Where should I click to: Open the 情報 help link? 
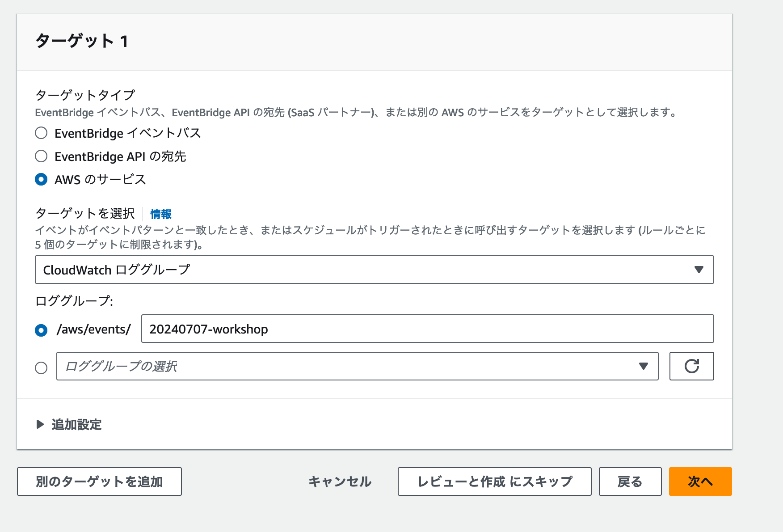(x=161, y=214)
